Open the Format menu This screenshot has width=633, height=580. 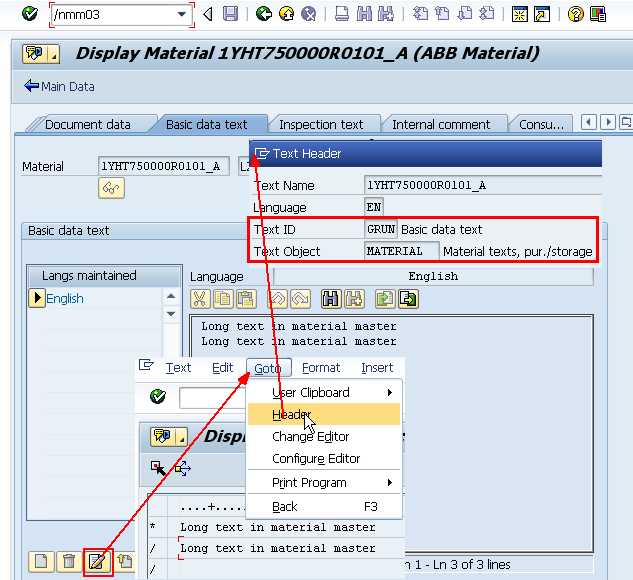(x=321, y=368)
